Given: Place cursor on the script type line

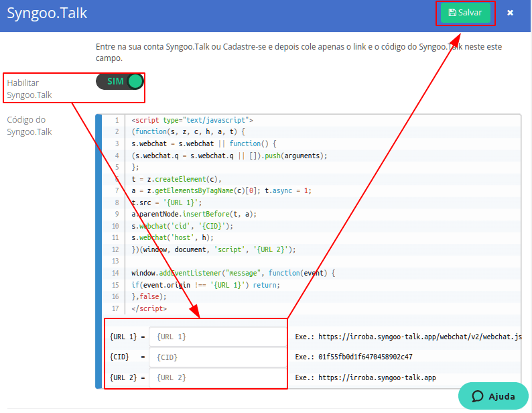Looking at the screenshot, I should click(192, 120).
